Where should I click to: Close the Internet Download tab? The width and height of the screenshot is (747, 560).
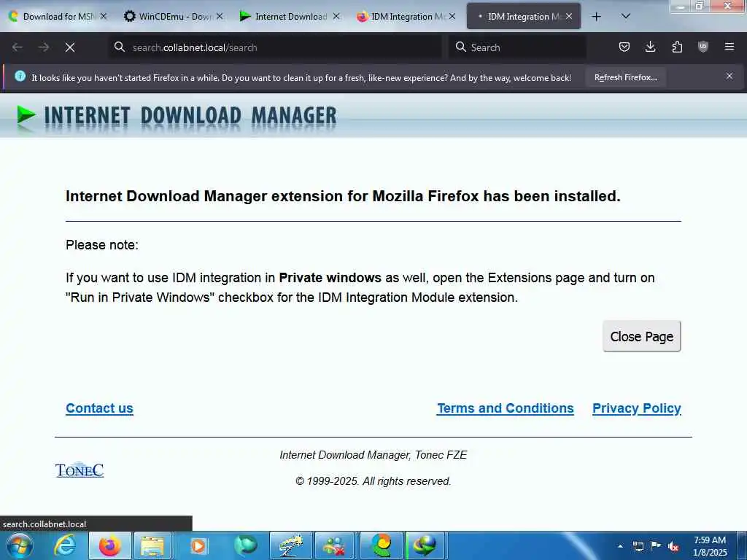click(336, 16)
